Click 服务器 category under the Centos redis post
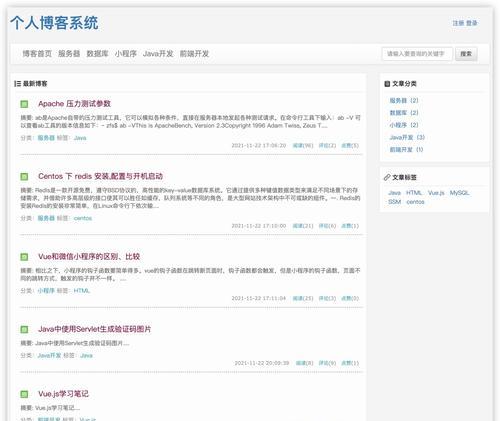This screenshot has height=421, width=500. click(46, 218)
